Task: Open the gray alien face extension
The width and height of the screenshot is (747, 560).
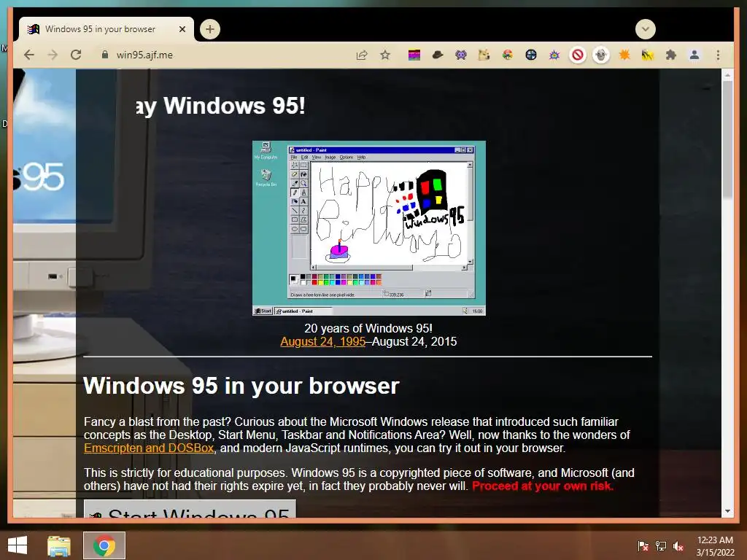Action: coord(601,55)
